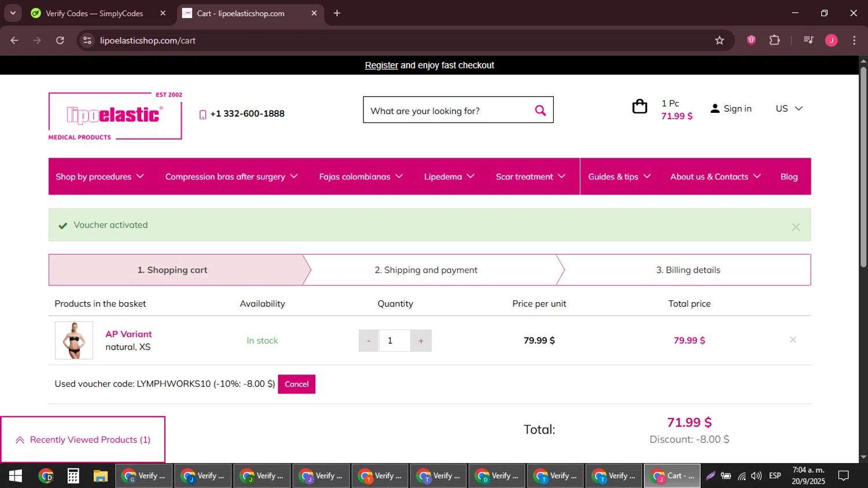Open the Chrome three-dot menu
The height and width of the screenshot is (488, 868).
pos(854,41)
